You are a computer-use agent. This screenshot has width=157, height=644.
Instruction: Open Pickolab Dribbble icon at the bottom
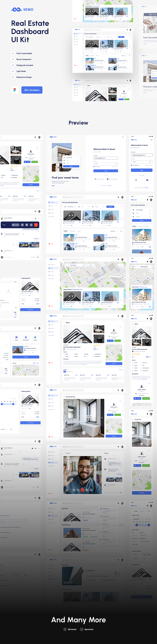65,629
